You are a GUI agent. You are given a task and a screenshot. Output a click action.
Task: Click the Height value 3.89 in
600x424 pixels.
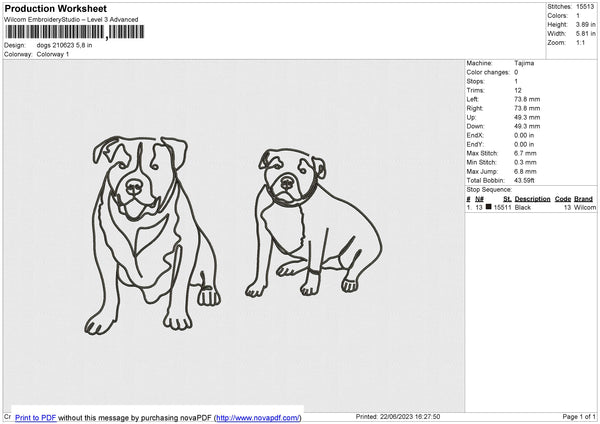click(x=586, y=24)
